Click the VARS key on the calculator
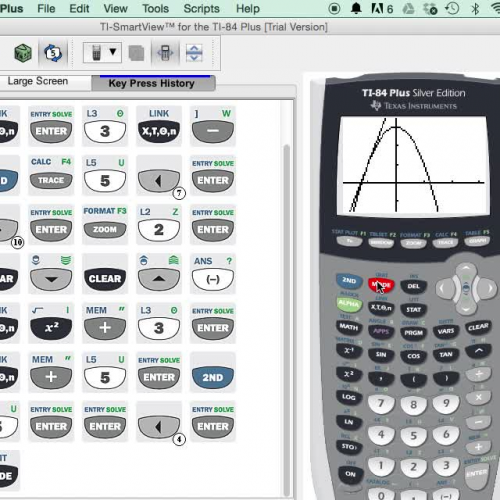Viewport: 500px width, 500px height. (446, 331)
